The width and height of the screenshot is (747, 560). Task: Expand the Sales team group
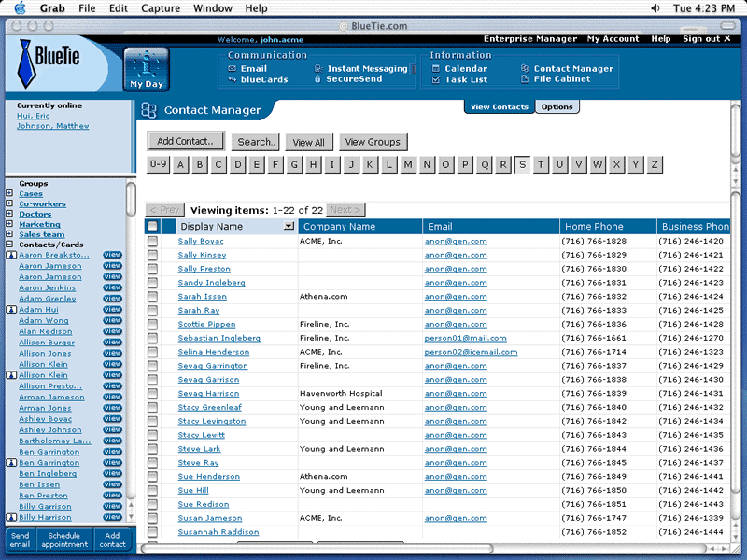[9, 234]
